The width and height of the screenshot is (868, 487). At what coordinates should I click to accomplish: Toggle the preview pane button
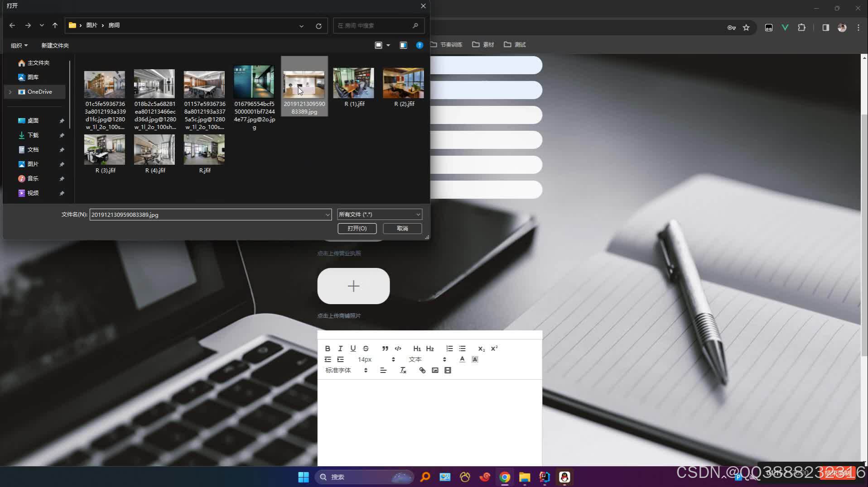pyautogui.click(x=403, y=45)
